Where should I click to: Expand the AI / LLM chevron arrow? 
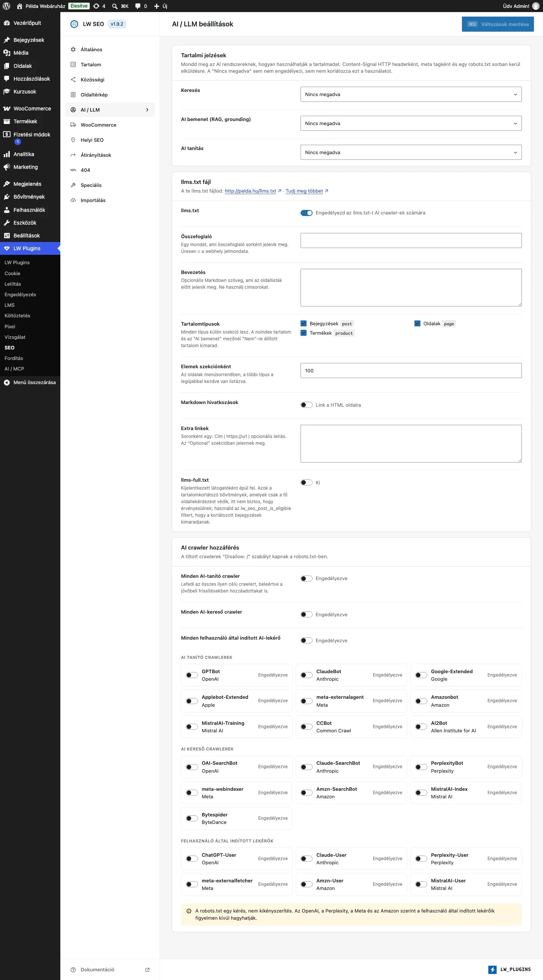click(x=147, y=110)
